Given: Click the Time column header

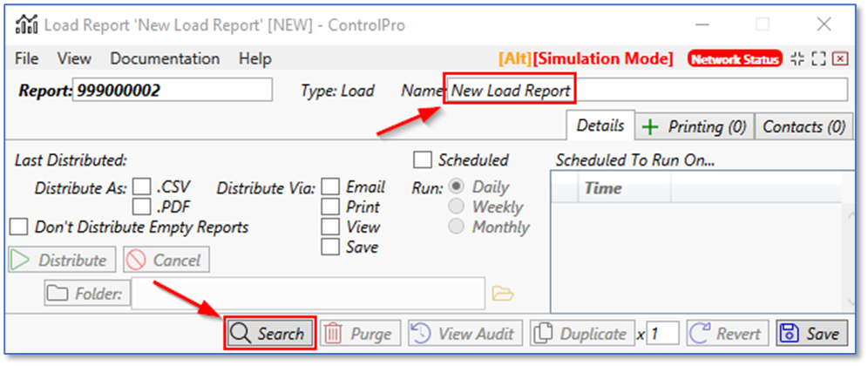Looking at the screenshot, I should pyautogui.click(x=603, y=188).
